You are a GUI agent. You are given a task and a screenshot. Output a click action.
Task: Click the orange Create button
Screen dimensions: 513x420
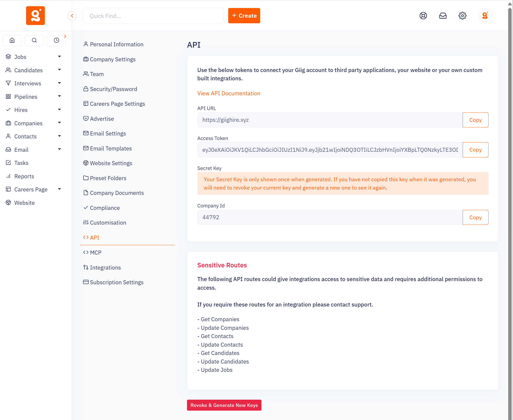pyautogui.click(x=244, y=16)
